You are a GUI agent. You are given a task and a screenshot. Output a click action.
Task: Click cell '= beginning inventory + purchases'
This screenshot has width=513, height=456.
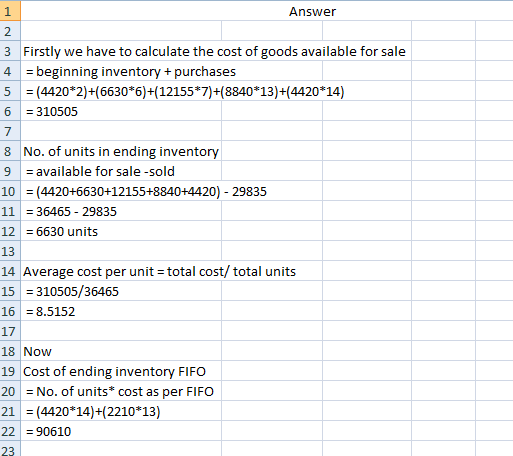coord(131,71)
